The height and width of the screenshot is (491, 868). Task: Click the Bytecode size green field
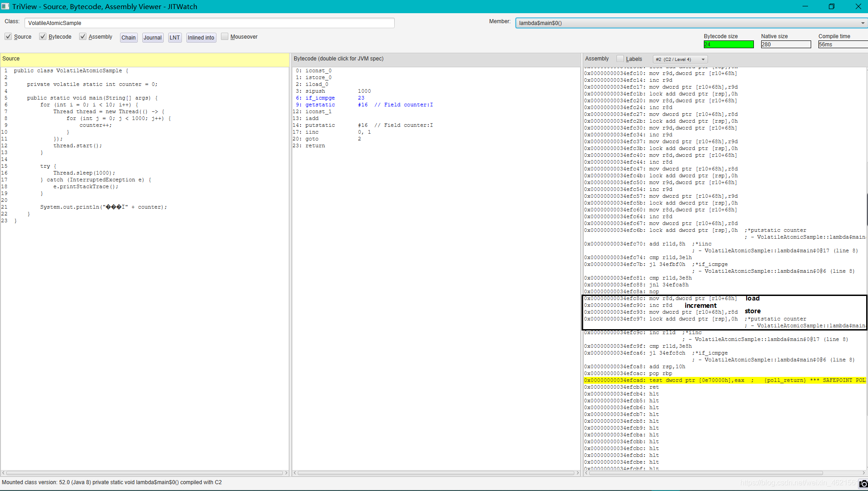(728, 44)
